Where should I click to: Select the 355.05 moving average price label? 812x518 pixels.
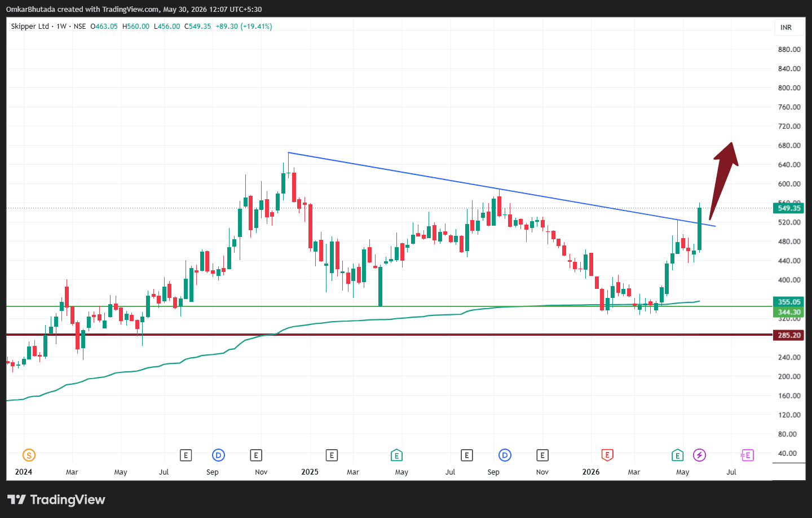(x=788, y=302)
